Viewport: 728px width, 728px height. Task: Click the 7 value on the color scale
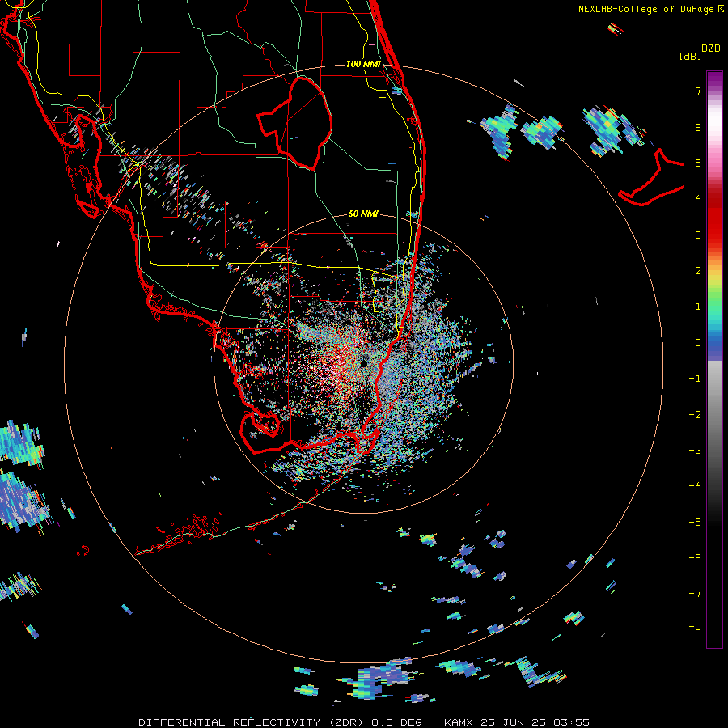tap(698, 91)
